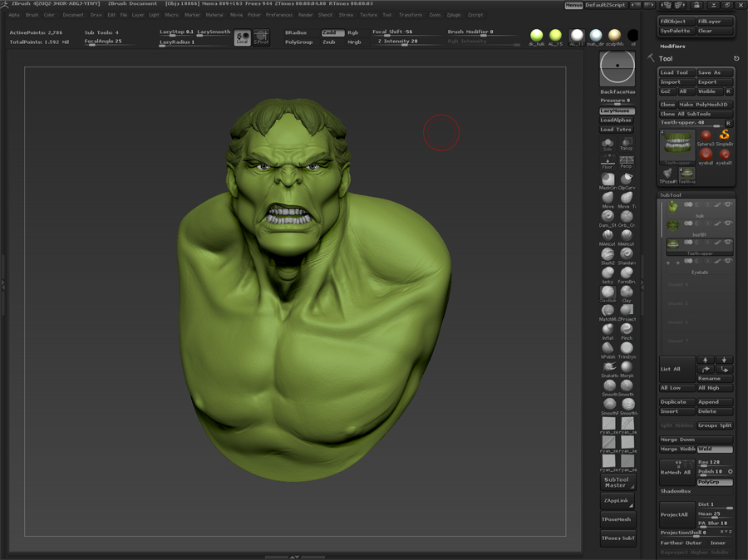
Task: Toggle Persp perspective view
Action: click(627, 162)
